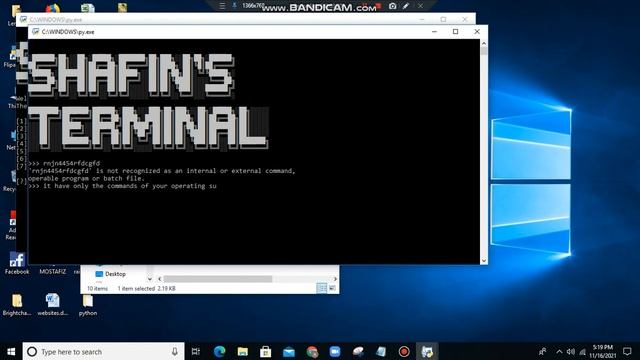Open the clock showing 5:19 PM
The width and height of the screenshot is (640, 360).
point(603,351)
